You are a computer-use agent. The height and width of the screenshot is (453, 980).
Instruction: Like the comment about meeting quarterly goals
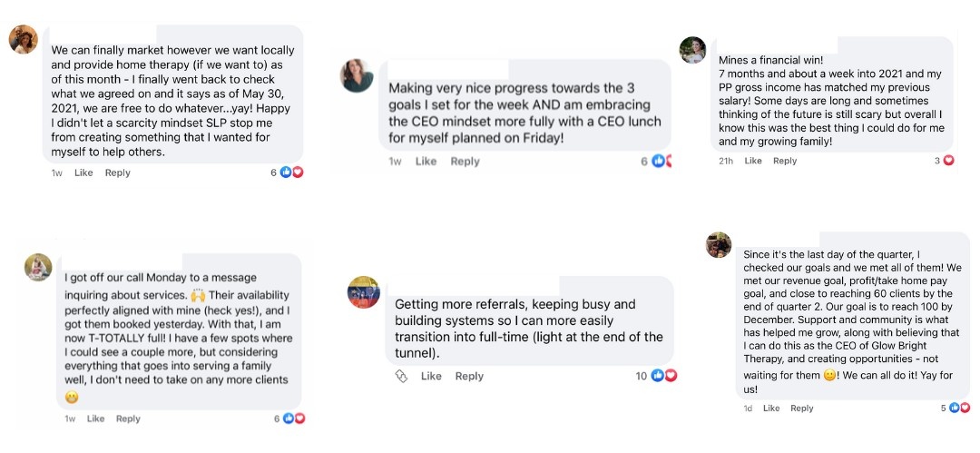pos(771,409)
